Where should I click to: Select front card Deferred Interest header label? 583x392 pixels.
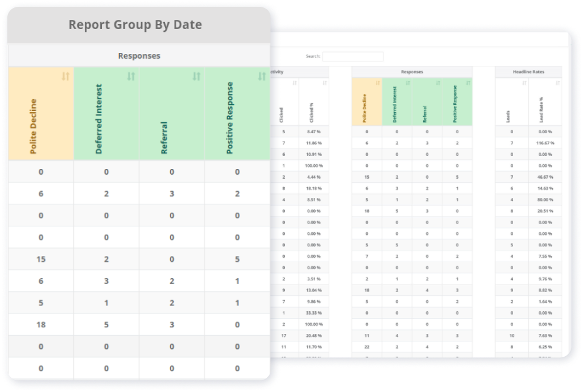tap(98, 119)
